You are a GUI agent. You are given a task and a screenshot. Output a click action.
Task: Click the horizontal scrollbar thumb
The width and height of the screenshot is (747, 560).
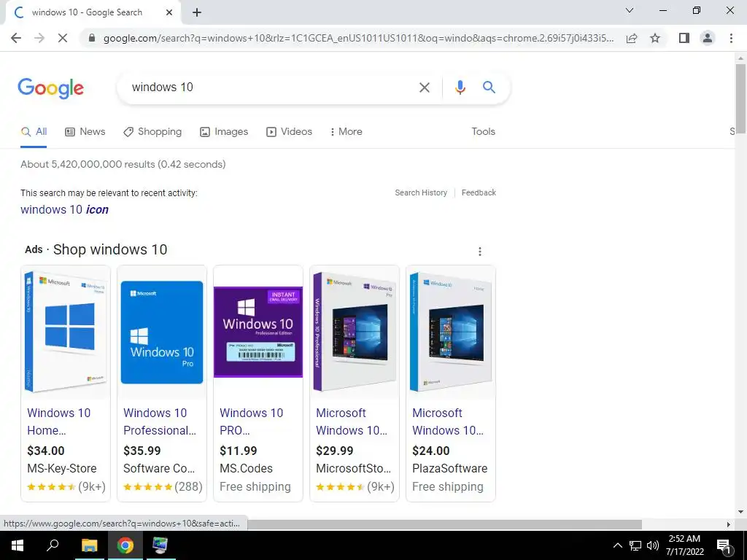(444, 524)
